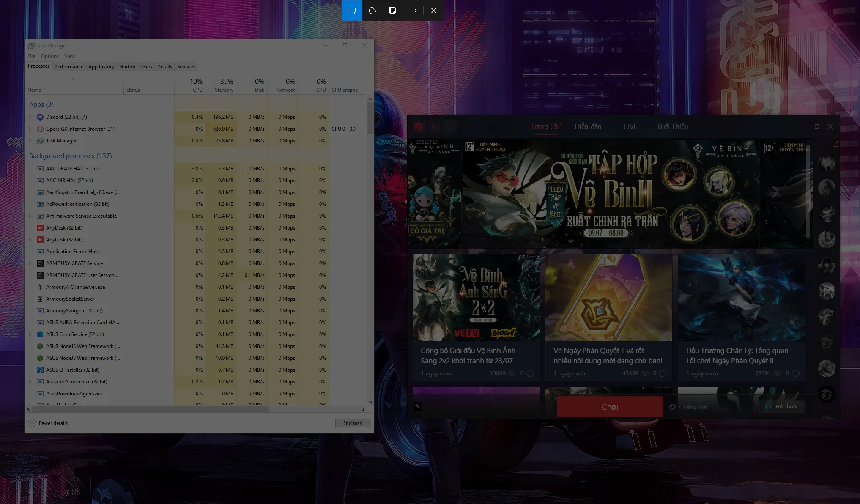Click the ARMOURY CRATE Service process icon

pos(40,263)
